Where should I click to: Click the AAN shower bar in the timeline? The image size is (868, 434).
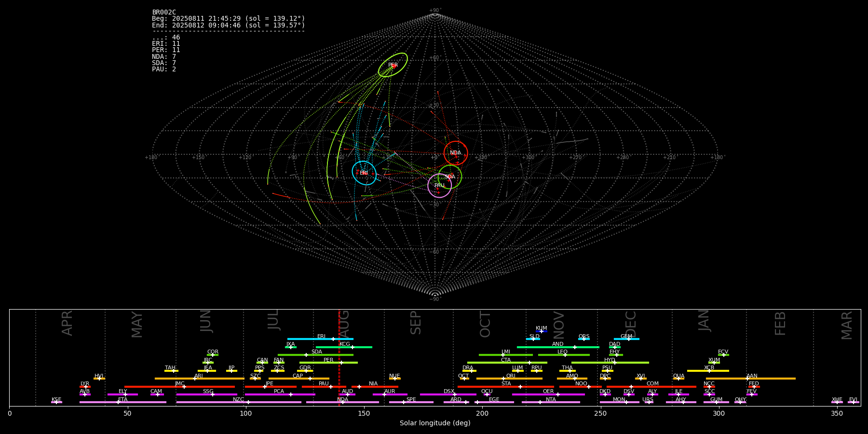751,379
